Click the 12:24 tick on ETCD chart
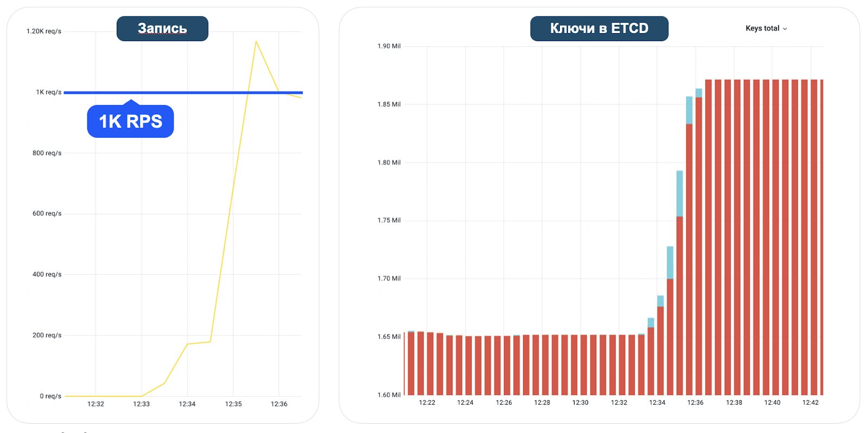 [x=465, y=403]
